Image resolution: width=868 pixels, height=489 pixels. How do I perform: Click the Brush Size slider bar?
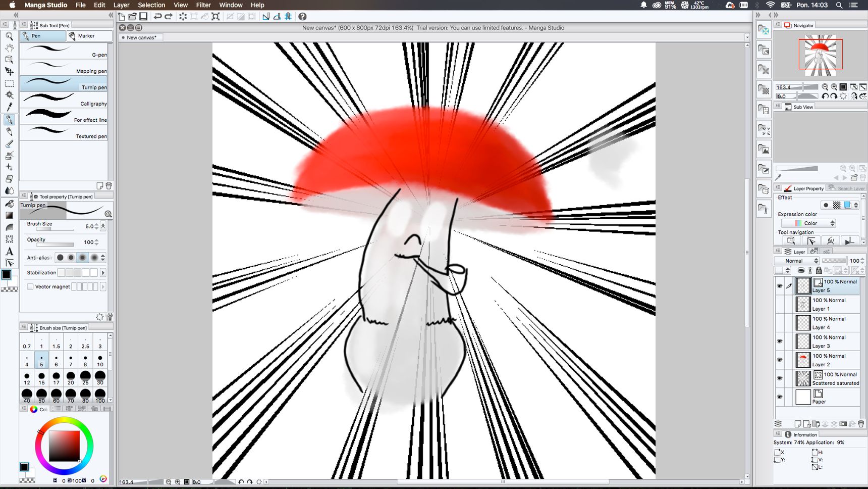click(55, 229)
